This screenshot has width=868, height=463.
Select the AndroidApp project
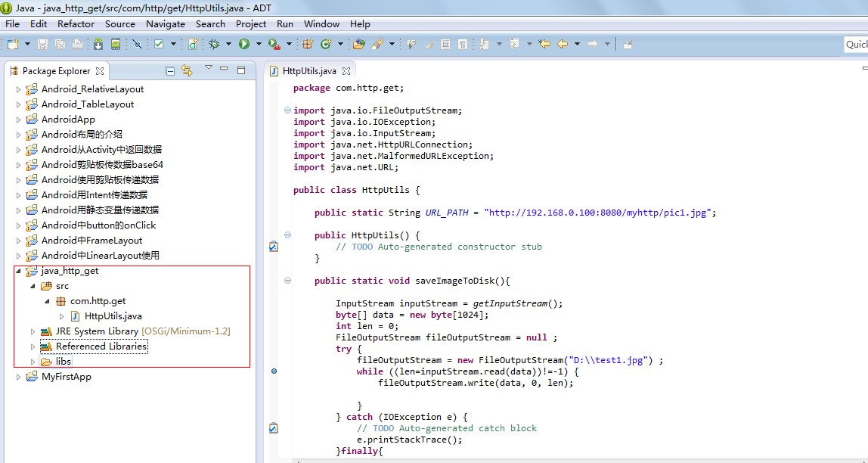(x=68, y=120)
